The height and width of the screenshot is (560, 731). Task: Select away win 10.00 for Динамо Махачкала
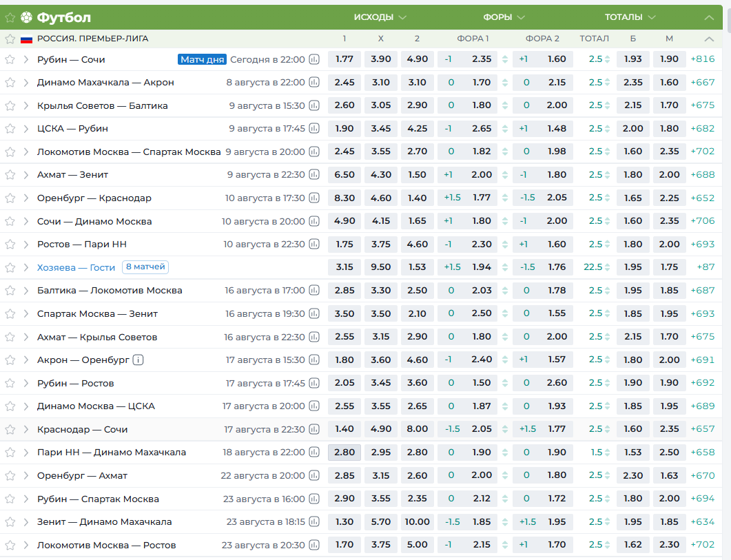point(418,521)
